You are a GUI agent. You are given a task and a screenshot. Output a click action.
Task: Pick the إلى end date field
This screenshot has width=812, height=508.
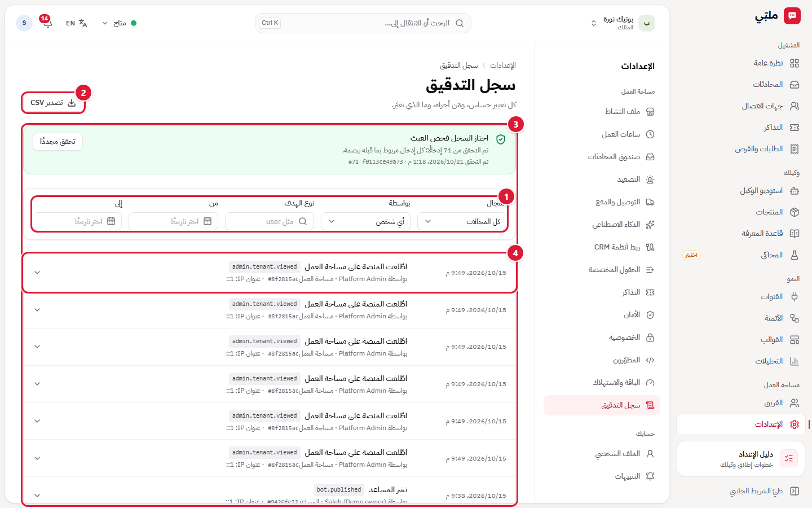[77, 221]
